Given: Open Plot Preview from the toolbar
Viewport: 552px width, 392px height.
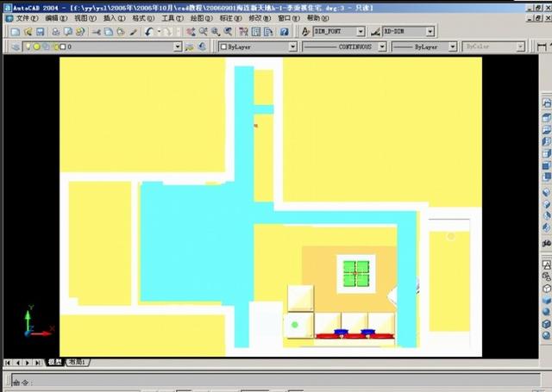Looking at the screenshot, I should (x=68, y=32).
